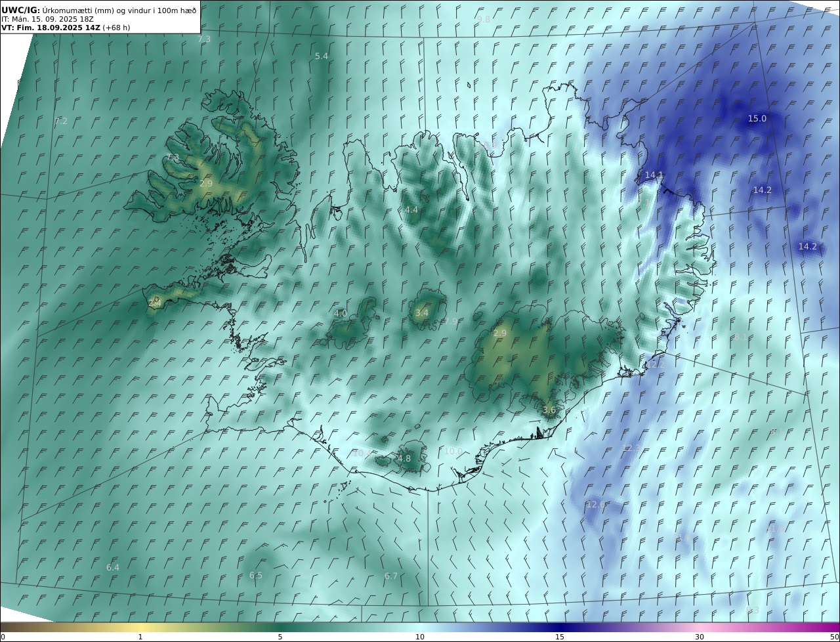Viewport: 840px width, 642px height.
Task: Click the map title 'UWC/IG: Úrkomumætti (mm)' line
Action: (99, 10)
